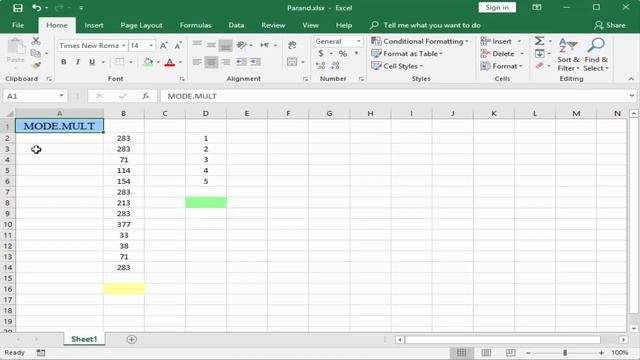Save the workbook with the floppy disk icon
Viewport: 640px width, 360px height.
point(18,8)
